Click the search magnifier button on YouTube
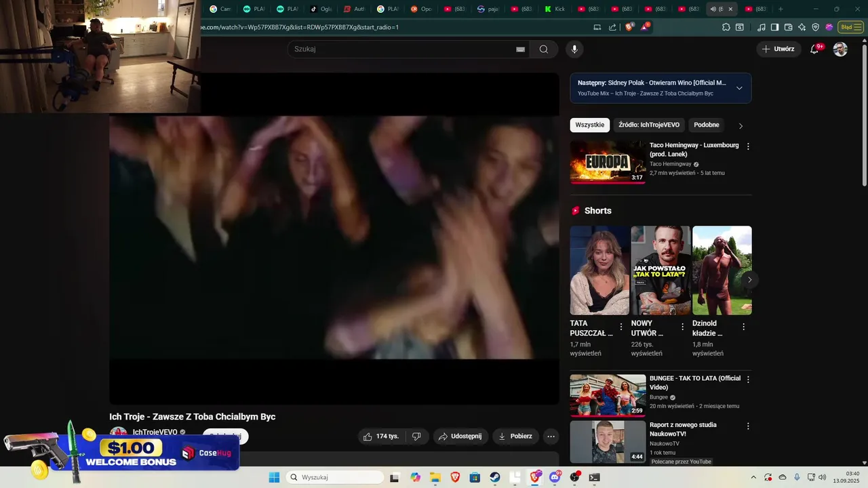The image size is (868, 488). tap(544, 49)
